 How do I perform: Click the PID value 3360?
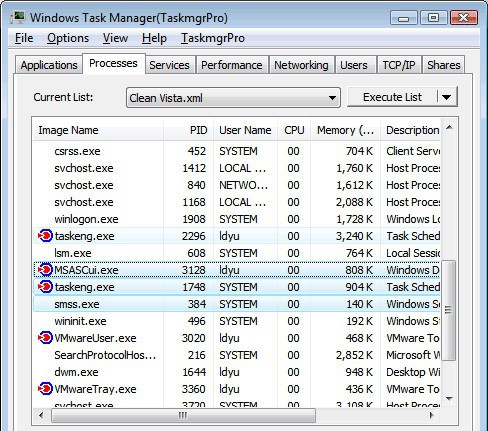tap(194, 389)
